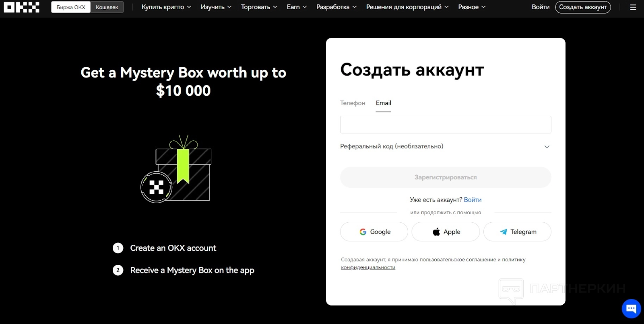Expand Изучить menu
This screenshot has width=644, height=324.
pyautogui.click(x=216, y=7)
